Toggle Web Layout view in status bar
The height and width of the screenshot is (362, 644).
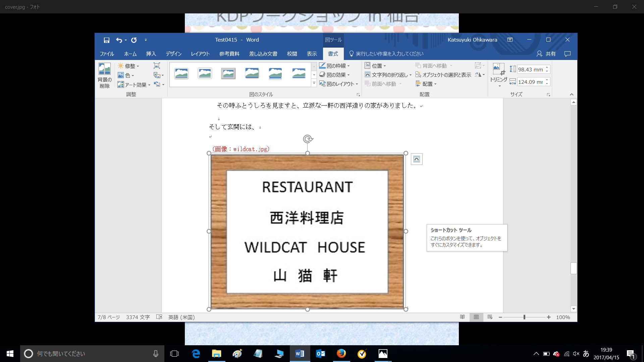[489, 317]
